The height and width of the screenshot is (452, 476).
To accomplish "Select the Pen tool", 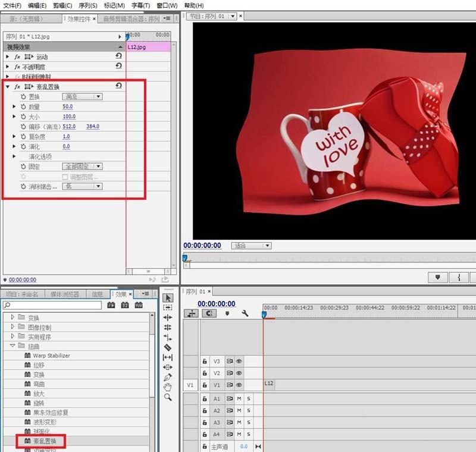I will click(167, 376).
